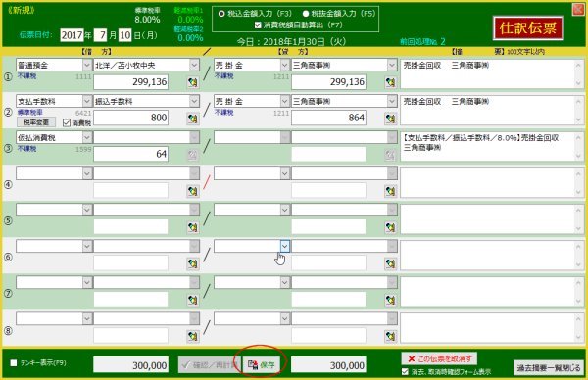The height and width of the screenshot is (380, 588).
Task: Click the この伝票を取消す cancel button
Action: tap(439, 358)
